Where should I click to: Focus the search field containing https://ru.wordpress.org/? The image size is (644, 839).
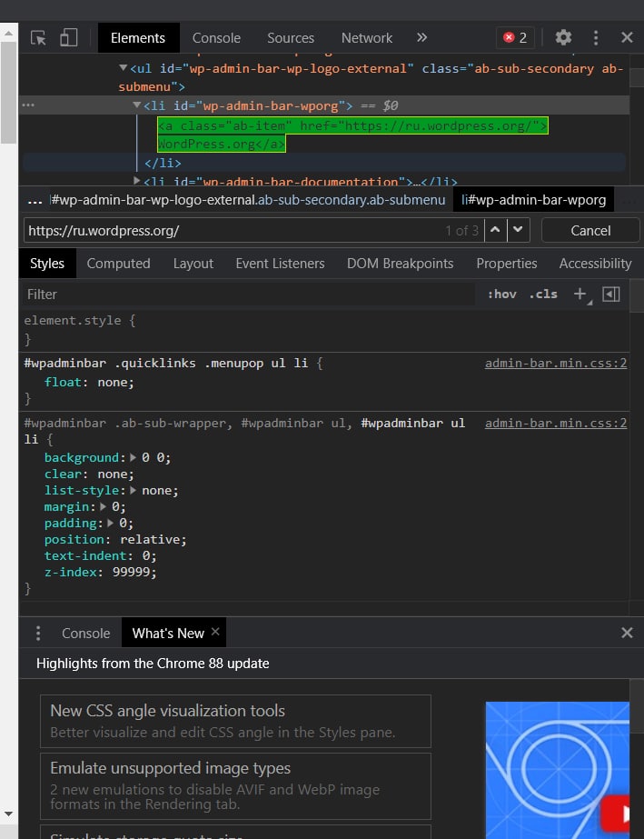[233, 231]
